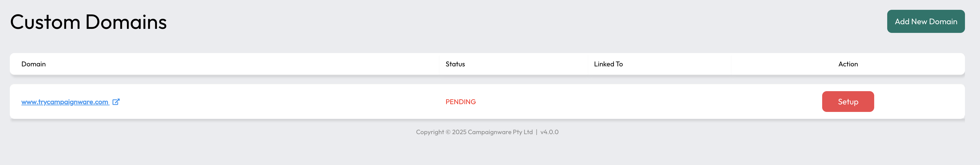Click the v4.0.0 version label

(549, 132)
